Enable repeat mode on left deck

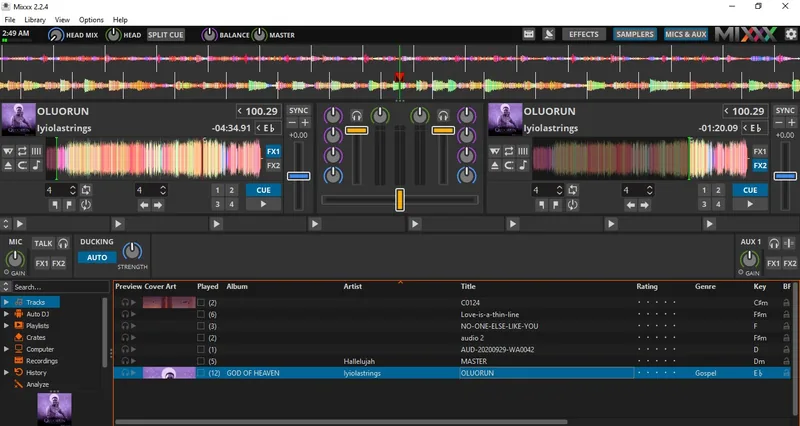[22, 151]
